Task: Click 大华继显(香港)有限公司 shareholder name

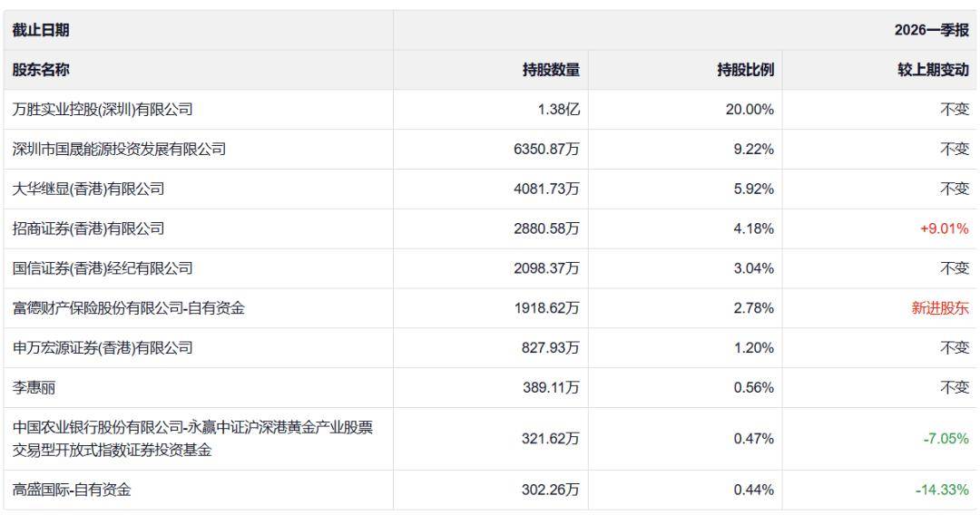Action: [x=88, y=189]
